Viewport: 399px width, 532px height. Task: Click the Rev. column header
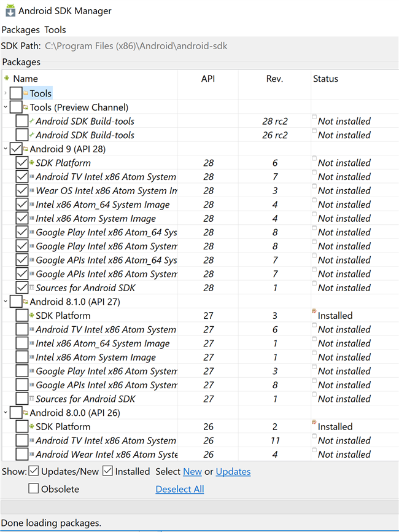(274, 79)
